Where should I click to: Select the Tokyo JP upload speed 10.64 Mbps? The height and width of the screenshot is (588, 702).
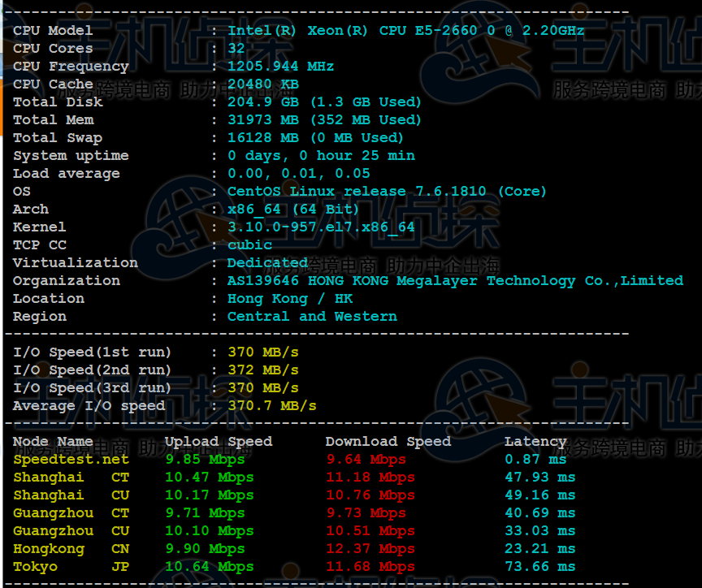[x=209, y=567]
